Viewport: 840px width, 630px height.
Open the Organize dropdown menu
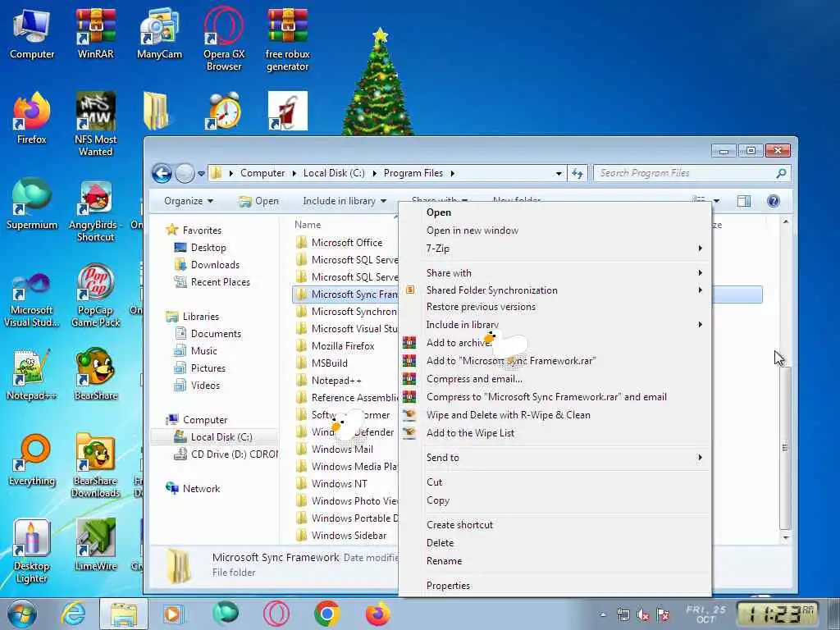pyautogui.click(x=189, y=201)
